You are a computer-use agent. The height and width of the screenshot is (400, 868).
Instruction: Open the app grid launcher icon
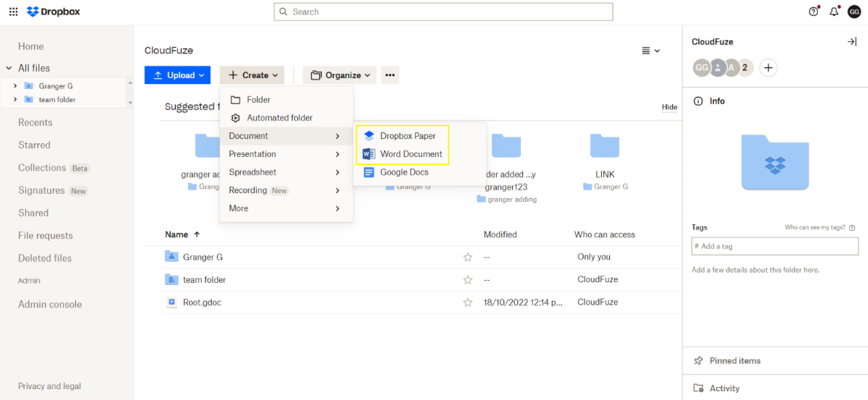tap(13, 12)
